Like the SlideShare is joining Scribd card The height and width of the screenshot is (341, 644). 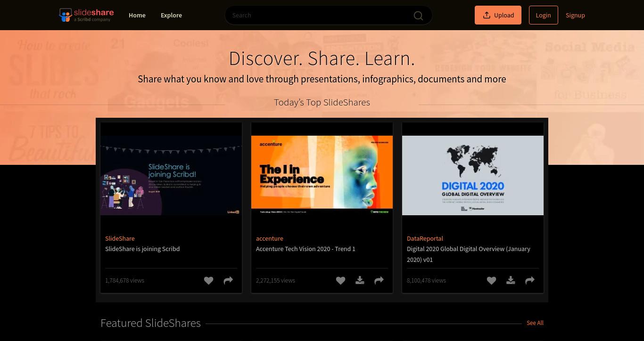tap(208, 281)
